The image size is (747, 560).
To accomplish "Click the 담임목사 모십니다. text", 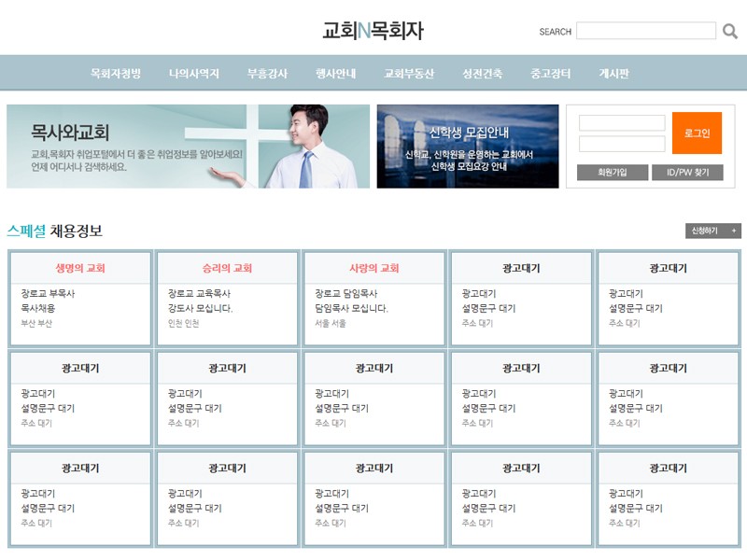I will [352, 308].
